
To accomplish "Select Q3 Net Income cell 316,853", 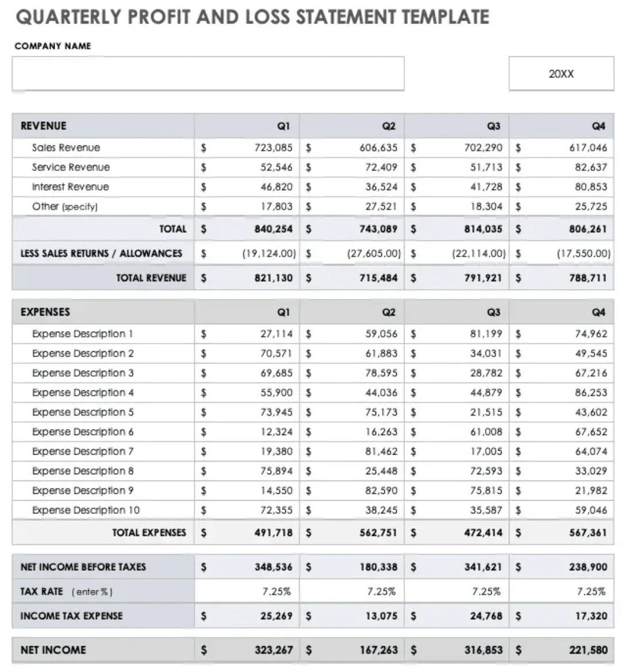I will pos(457,650).
